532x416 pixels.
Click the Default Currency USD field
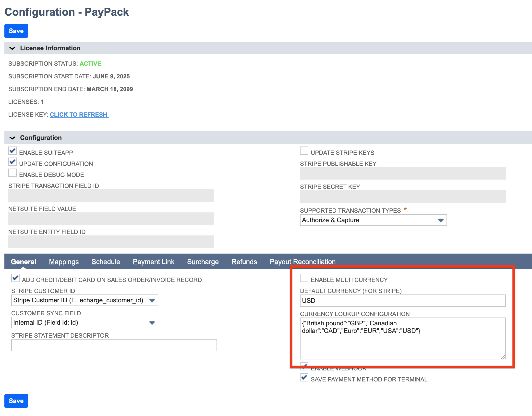click(x=403, y=301)
